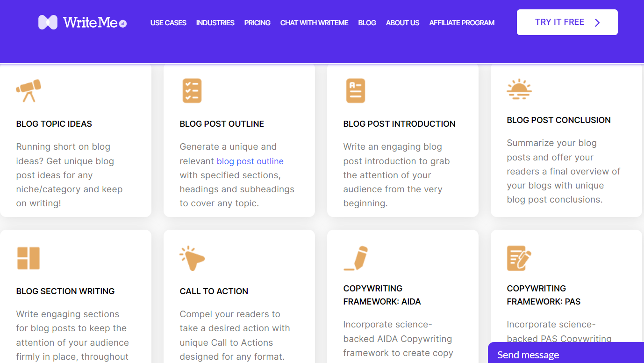Go to the Pricing page
Screen dimensions: 644x363
(x=257, y=23)
